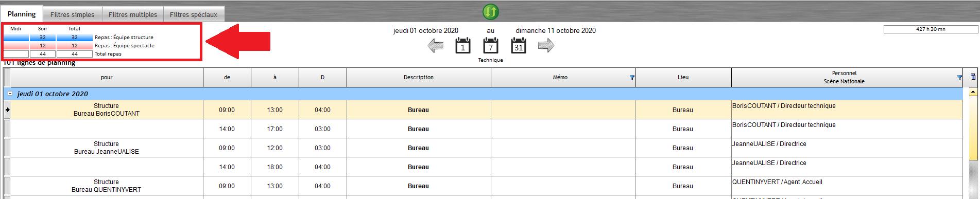Screen dimensions: 980x199
Task: Click Soir value 44 in Total repas row
Action: tap(43, 54)
